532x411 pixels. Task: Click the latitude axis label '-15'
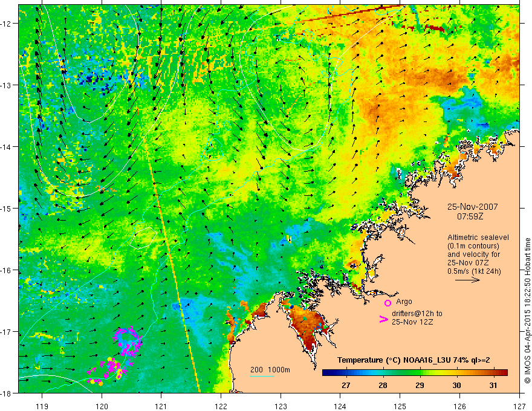[6, 208]
